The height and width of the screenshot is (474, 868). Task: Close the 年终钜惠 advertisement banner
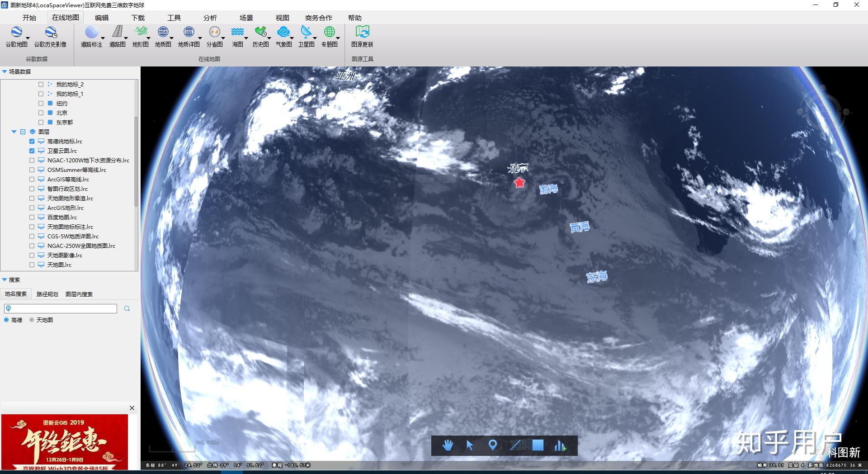click(x=132, y=408)
